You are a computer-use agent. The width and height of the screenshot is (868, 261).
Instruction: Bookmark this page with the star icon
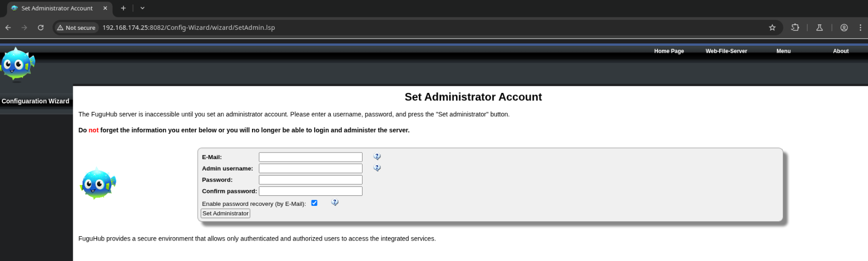click(772, 28)
